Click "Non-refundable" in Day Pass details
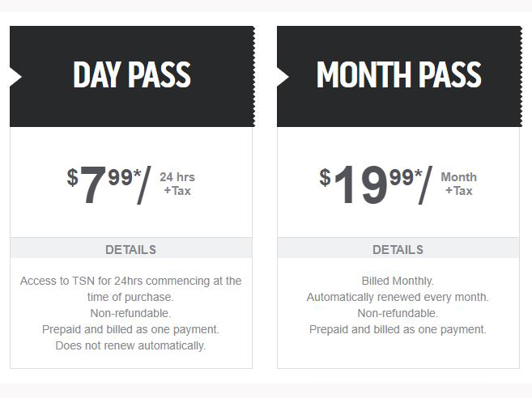This screenshot has width=532, height=398. 131,313
